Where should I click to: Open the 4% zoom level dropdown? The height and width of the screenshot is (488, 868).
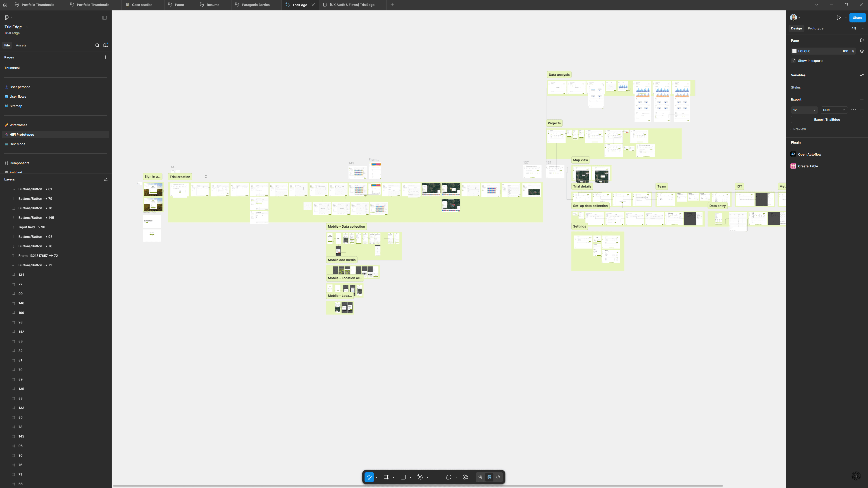tap(857, 28)
